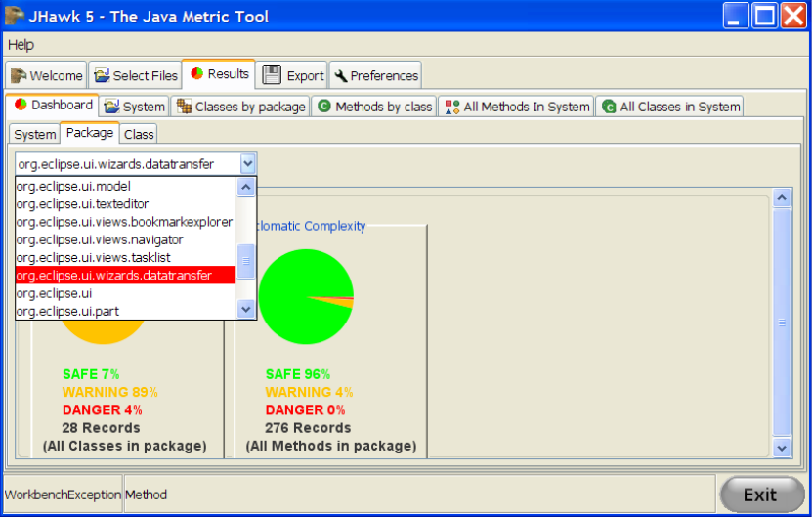Collapse the package combo box arrow
Viewport: 812px width, 517px height.
pos(247,164)
